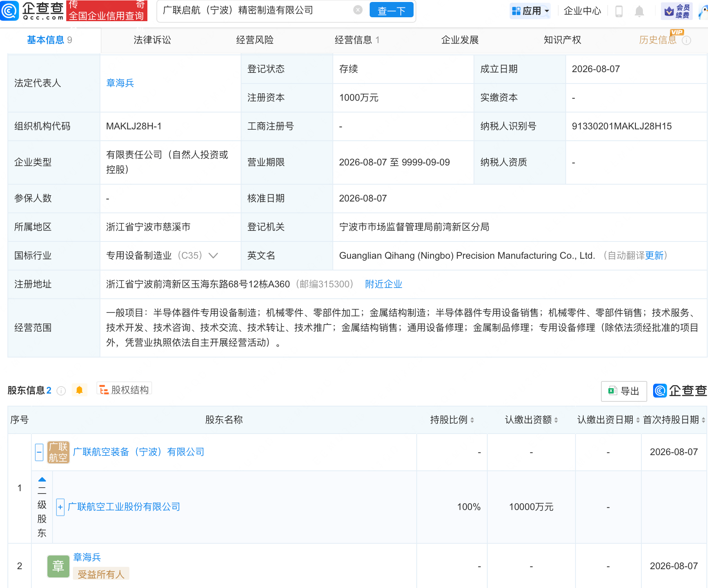Open 企业中心 link
Screen dimensions: 708x588
click(582, 11)
